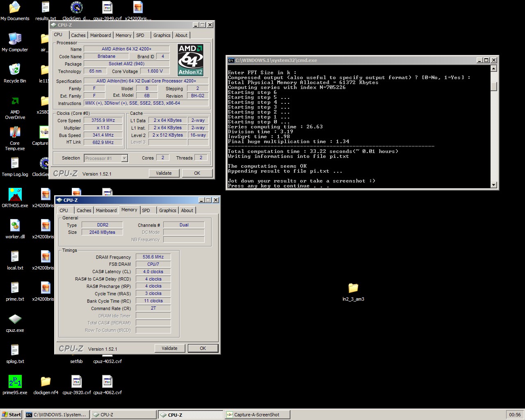Click FSB:DRAM value CPU/7
Screen dimensions: 525x420
tap(153, 264)
